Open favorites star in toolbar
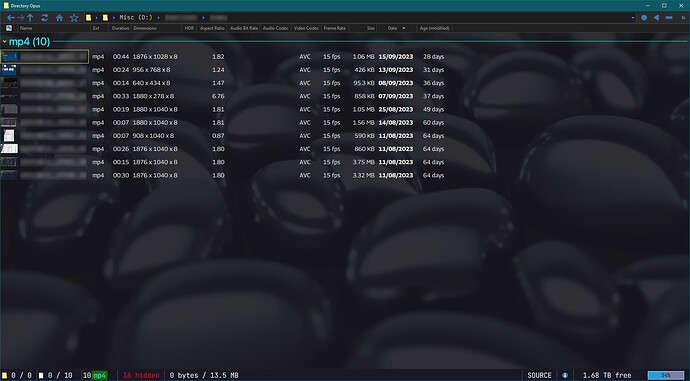Viewport: 690px width, 381px height. pos(74,18)
